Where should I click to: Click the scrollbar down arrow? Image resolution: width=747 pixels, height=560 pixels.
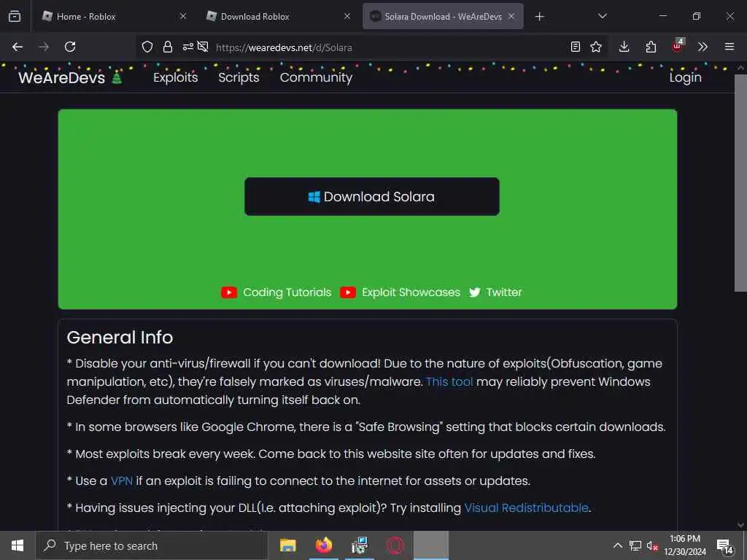[740, 525]
